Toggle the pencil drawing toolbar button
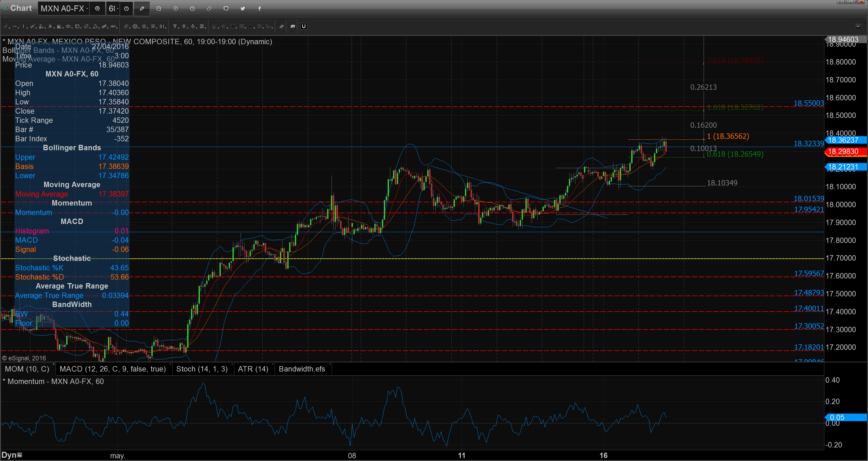Image resolution: width=868 pixels, height=461 pixels. coord(142,9)
